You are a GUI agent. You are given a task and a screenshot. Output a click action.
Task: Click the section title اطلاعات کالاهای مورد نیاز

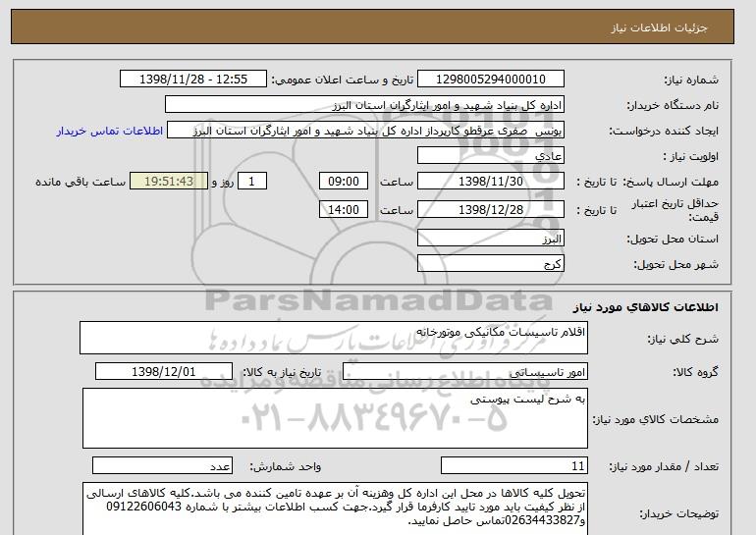coord(646,307)
